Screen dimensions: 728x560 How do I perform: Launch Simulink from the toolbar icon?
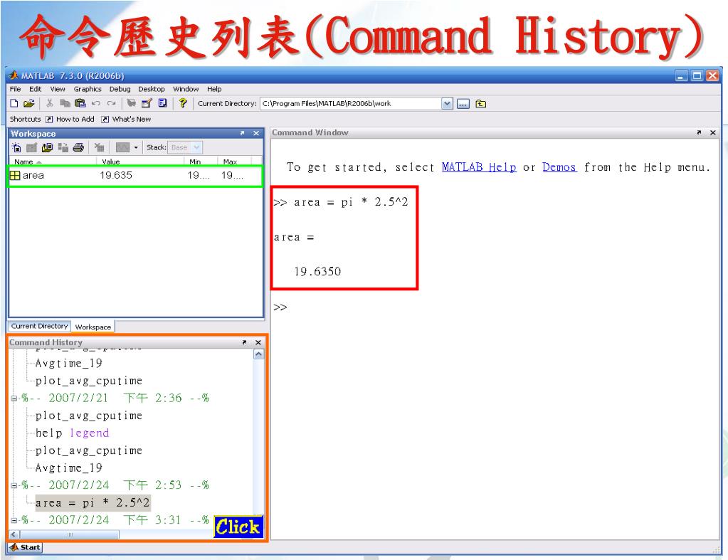tap(132, 103)
